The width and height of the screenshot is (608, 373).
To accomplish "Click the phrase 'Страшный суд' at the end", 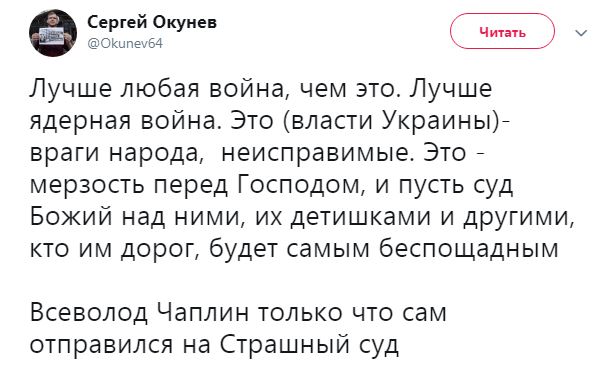I will pos(309,345).
